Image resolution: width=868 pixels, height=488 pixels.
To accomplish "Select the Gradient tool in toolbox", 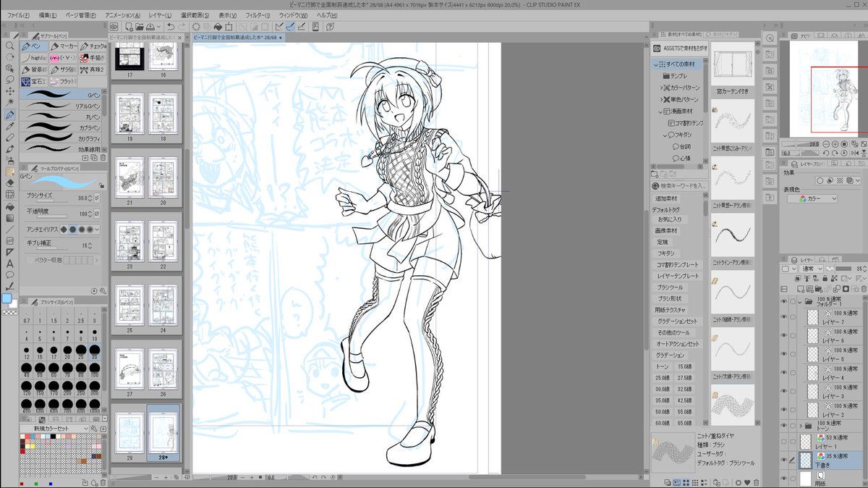I will 10,217.
